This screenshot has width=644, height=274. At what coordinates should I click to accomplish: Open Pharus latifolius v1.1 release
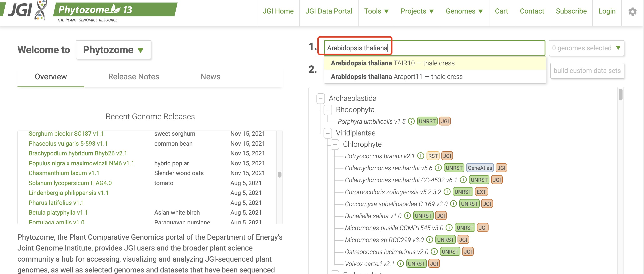coord(56,203)
